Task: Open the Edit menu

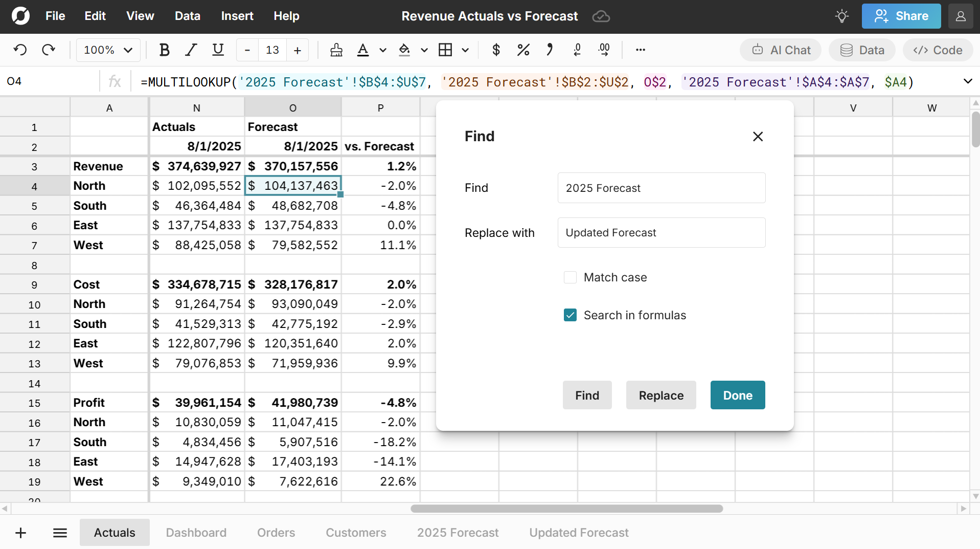Action: click(95, 16)
